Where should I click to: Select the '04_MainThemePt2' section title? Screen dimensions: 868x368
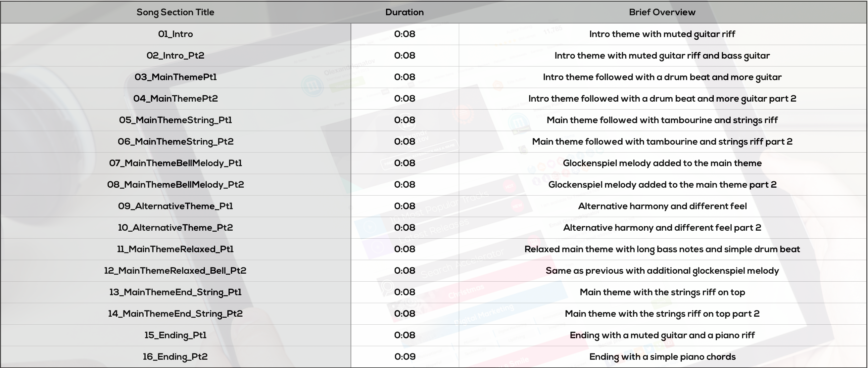pyautogui.click(x=175, y=99)
